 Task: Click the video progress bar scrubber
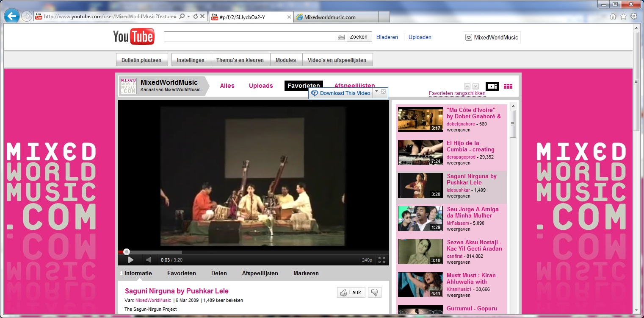click(127, 252)
